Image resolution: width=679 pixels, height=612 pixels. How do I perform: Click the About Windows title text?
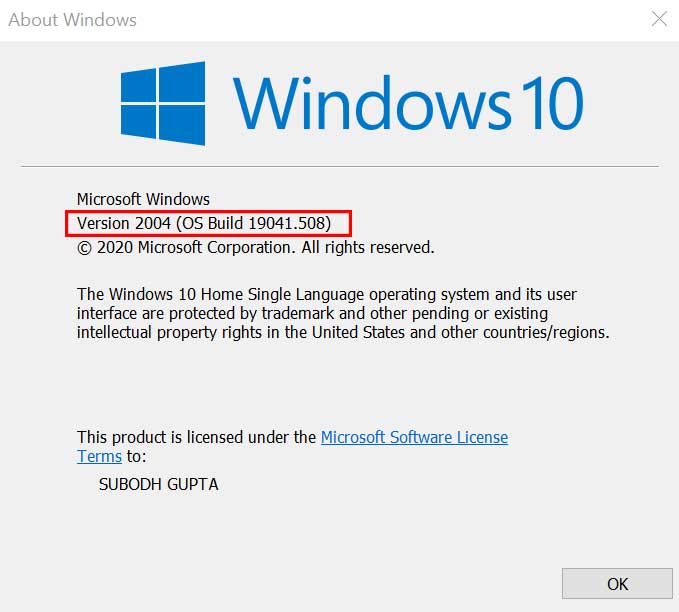[x=72, y=20]
